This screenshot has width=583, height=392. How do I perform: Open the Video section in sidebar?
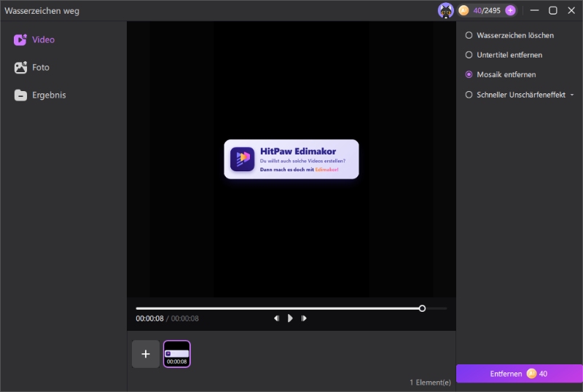coord(34,39)
